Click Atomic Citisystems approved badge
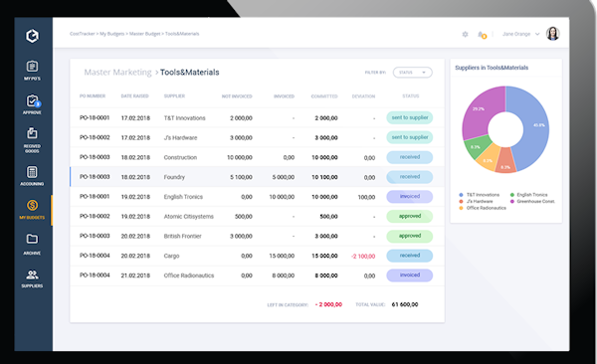Viewport: 597px width, 364px height. pos(410,216)
